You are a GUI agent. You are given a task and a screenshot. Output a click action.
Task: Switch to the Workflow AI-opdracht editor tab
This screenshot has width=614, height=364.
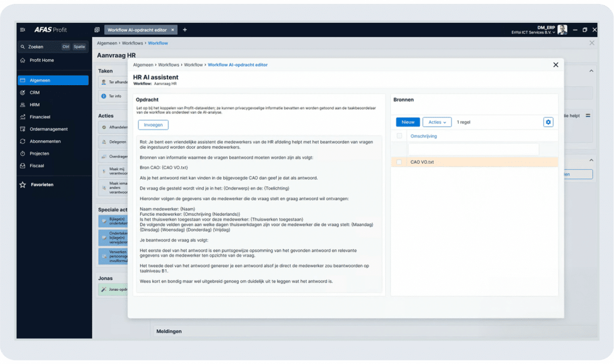tap(138, 29)
